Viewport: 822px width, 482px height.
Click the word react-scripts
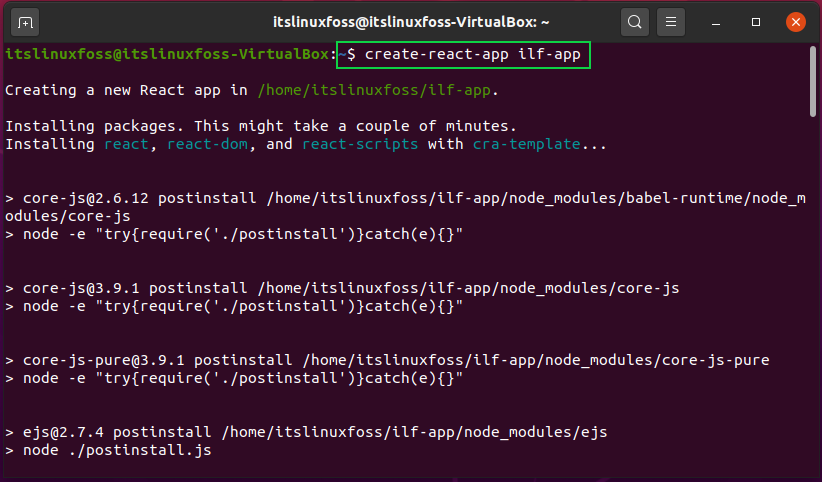[360, 144]
